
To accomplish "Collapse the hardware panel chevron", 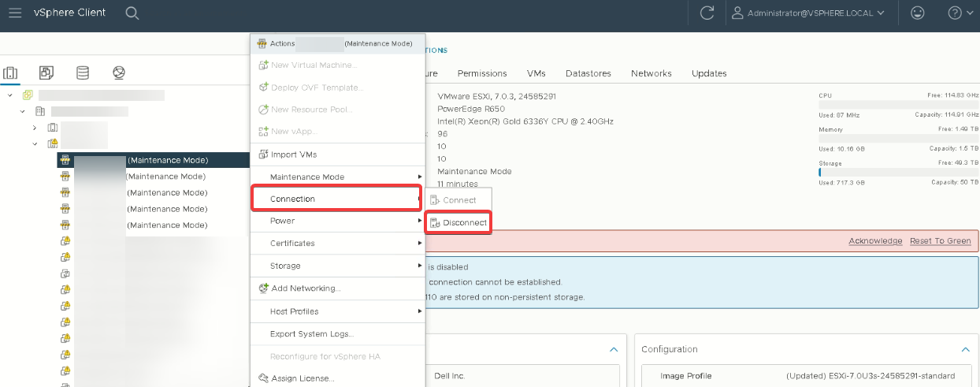I will click(614, 349).
